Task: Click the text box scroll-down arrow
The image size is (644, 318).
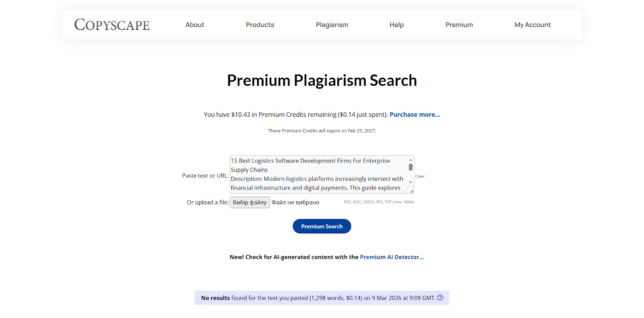Action: [x=411, y=182]
